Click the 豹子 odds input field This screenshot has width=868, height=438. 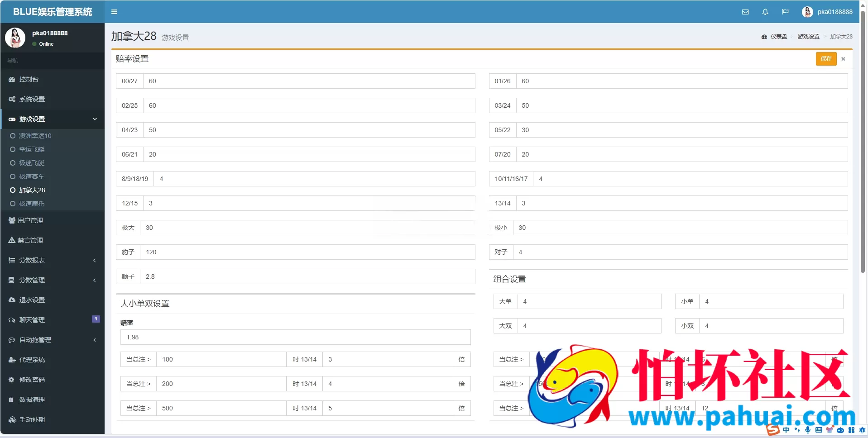click(x=307, y=252)
